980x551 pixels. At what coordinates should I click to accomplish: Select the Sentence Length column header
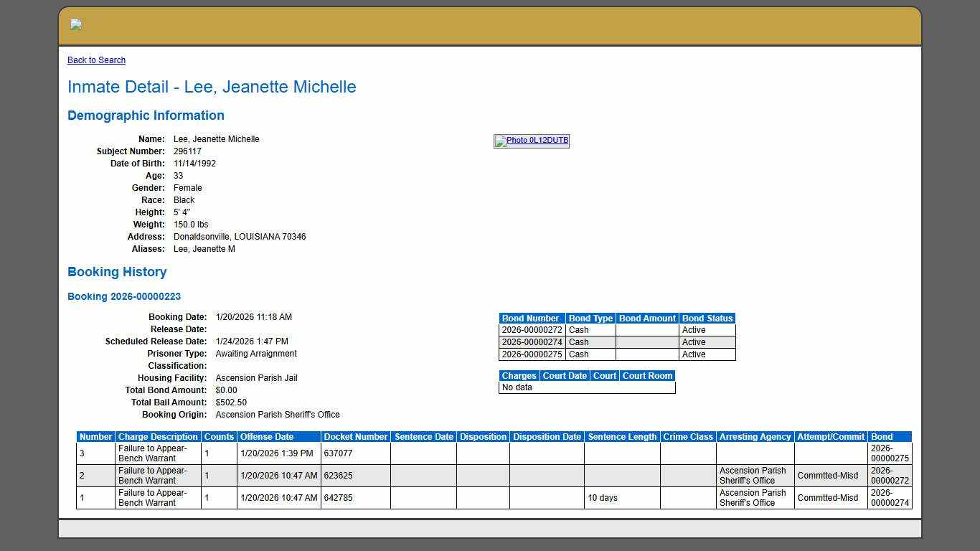(x=622, y=437)
